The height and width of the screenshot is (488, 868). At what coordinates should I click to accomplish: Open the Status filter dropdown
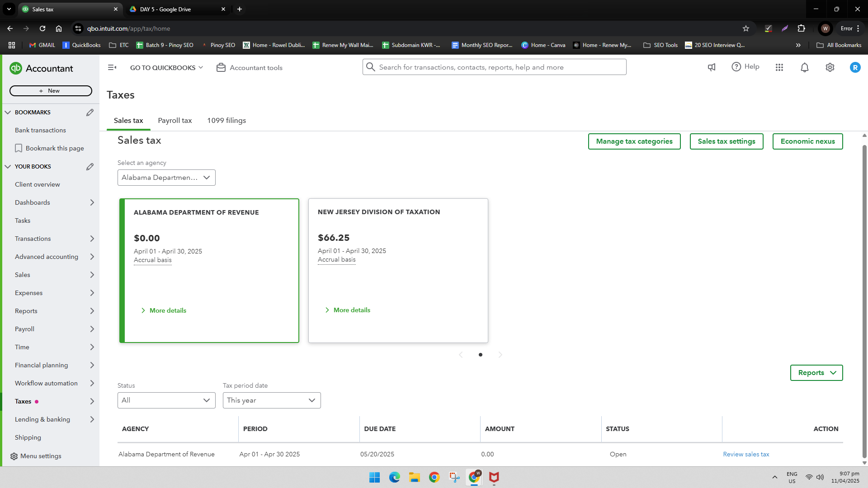166,400
